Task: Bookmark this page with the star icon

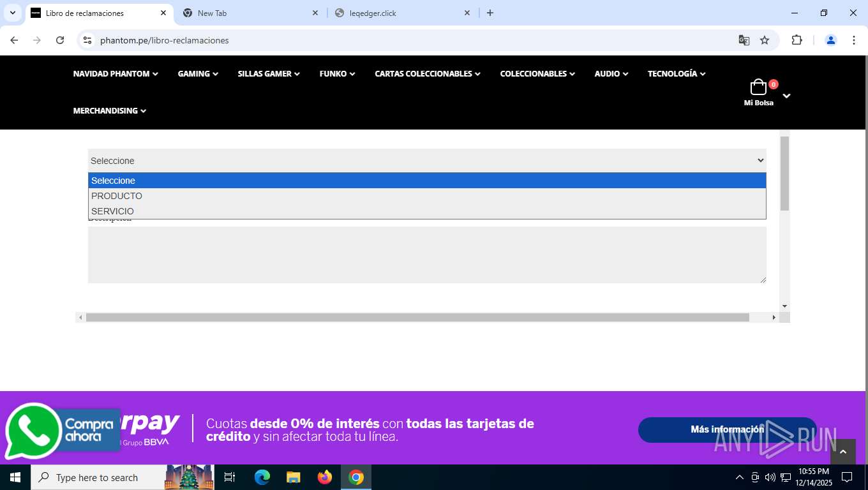Action: pos(765,40)
